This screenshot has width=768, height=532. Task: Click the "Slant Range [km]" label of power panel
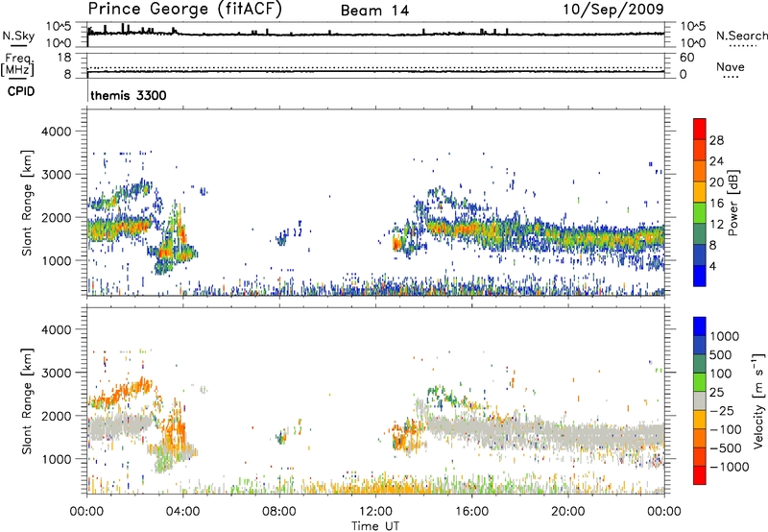[x=27, y=203]
